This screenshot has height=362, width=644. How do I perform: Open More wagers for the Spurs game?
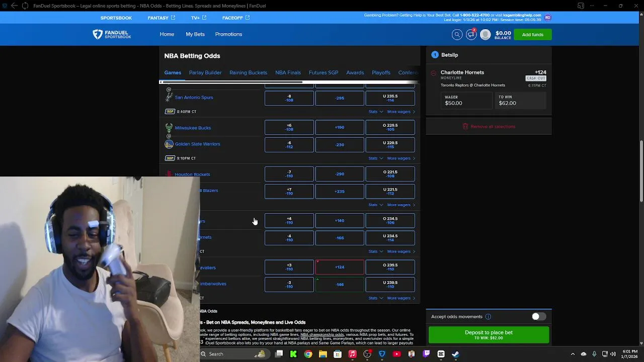[x=401, y=112]
